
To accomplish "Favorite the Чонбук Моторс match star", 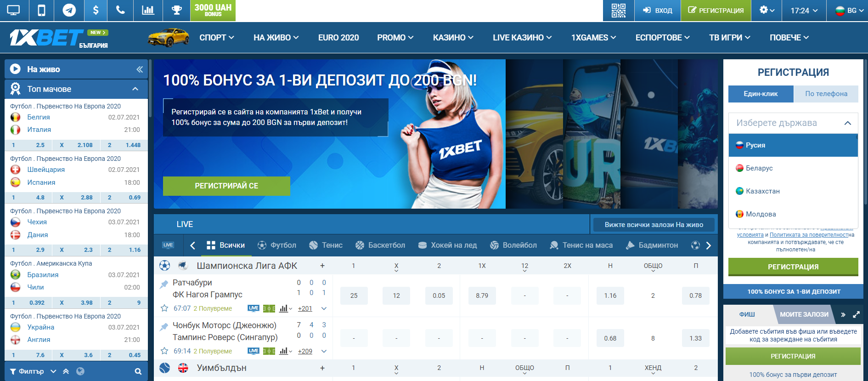I will (164, 351).
